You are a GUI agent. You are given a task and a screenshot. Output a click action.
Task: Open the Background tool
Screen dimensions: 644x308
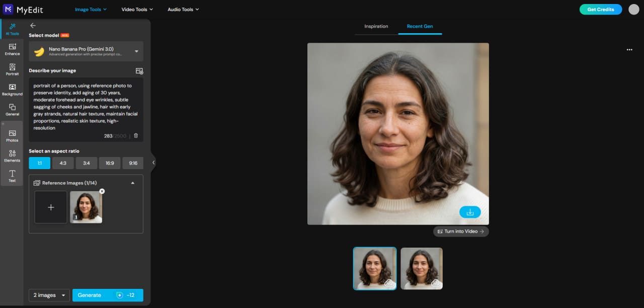pos(12,90)
